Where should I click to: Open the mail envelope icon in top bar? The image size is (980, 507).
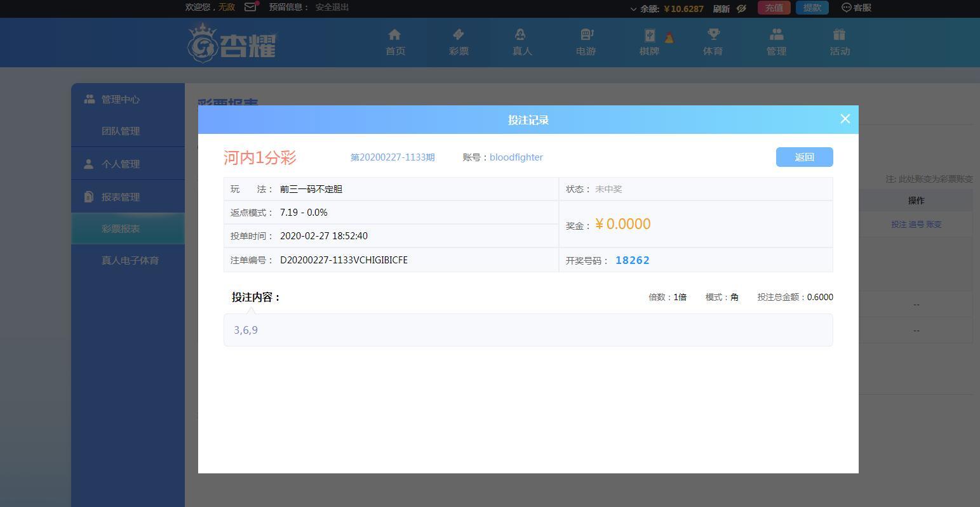tap(251, 7)
